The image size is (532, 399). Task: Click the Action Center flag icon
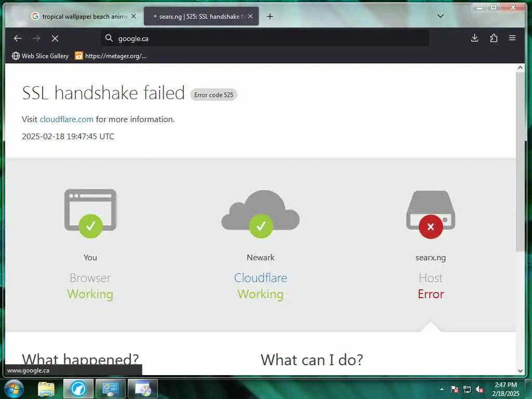(x=454, y=389)
